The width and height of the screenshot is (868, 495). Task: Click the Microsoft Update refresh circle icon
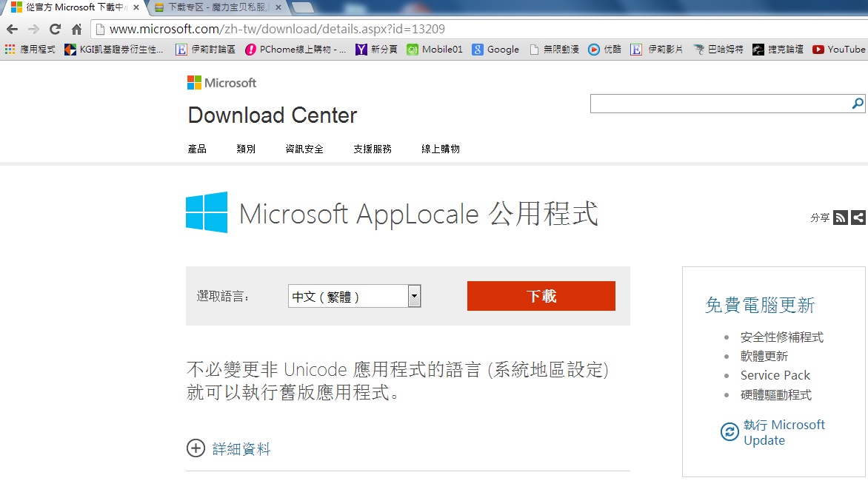pos(730,431)
